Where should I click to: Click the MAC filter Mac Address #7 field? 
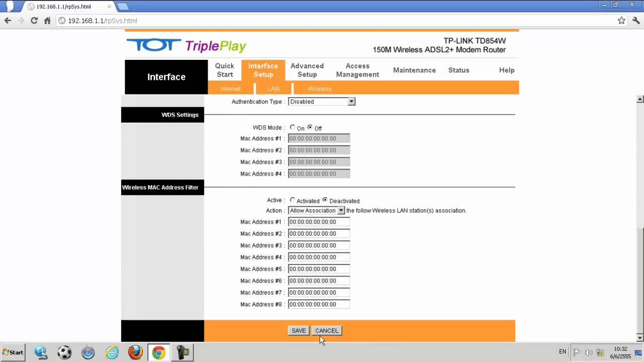pos(319,293)
